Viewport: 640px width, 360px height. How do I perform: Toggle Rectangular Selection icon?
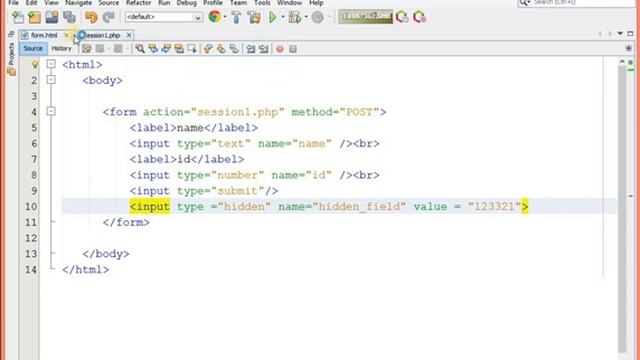tap(192, 49)
